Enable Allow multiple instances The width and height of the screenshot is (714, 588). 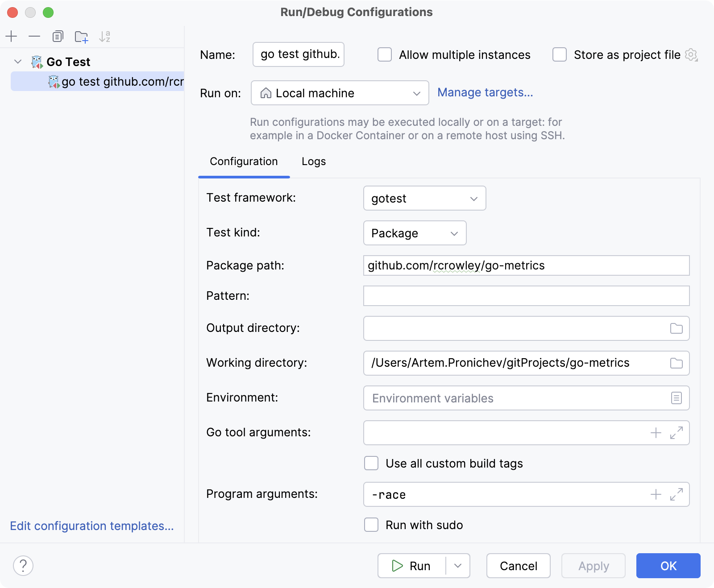[384, 54]
